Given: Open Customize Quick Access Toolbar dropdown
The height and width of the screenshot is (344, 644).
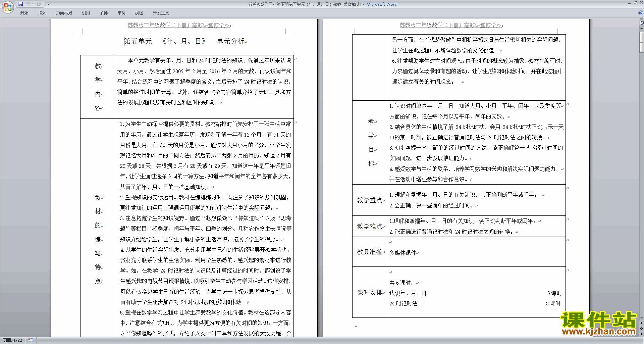Looking at the screenshot, I should [48, 4].
